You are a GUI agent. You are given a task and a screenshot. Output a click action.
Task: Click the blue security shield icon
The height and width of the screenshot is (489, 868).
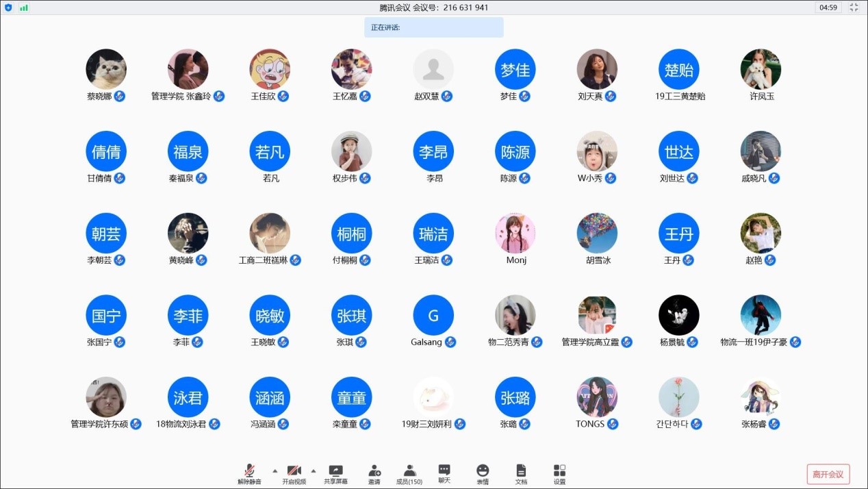[8, 8]
